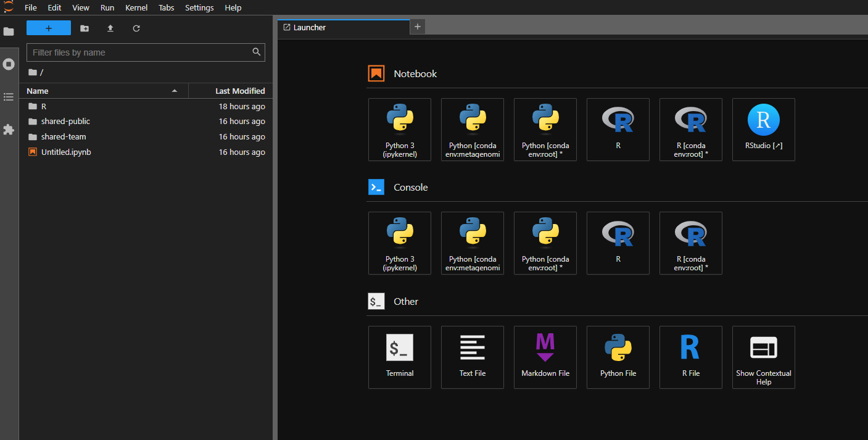Create a new folder in the file browser
868x440 pixels.
(85, 28)
